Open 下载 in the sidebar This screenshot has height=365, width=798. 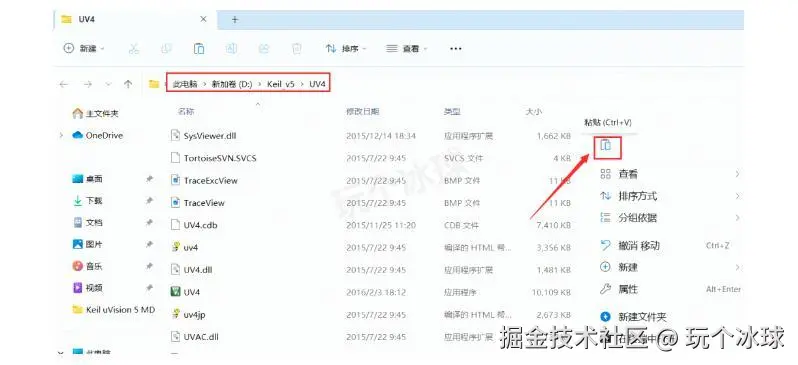click(x=88, y=201)
